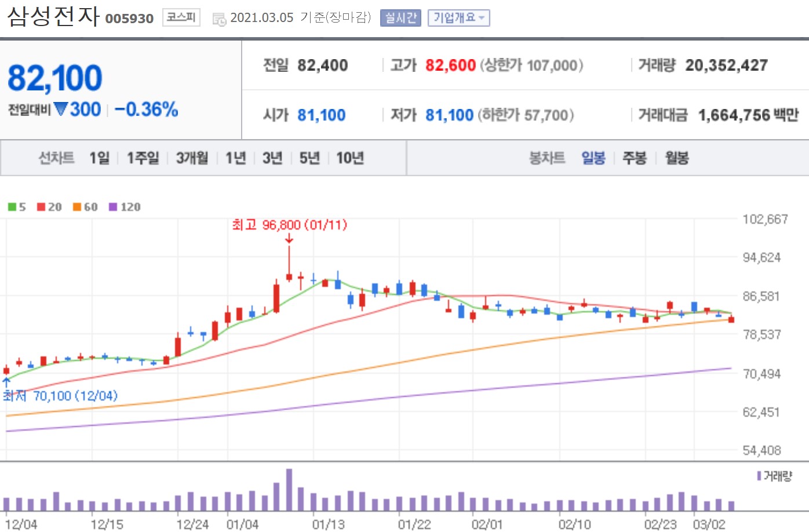Viewport: 809px width, 532px height.
Task: Click the blue down-triangle price change icon
Action: coord(60,109)
